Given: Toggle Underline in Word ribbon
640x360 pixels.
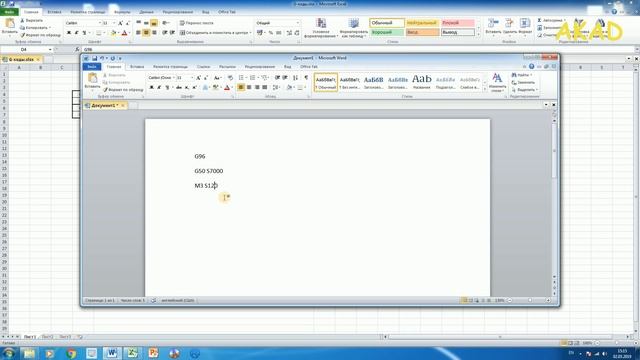Looking at the screenshot, I should (167, 87).
